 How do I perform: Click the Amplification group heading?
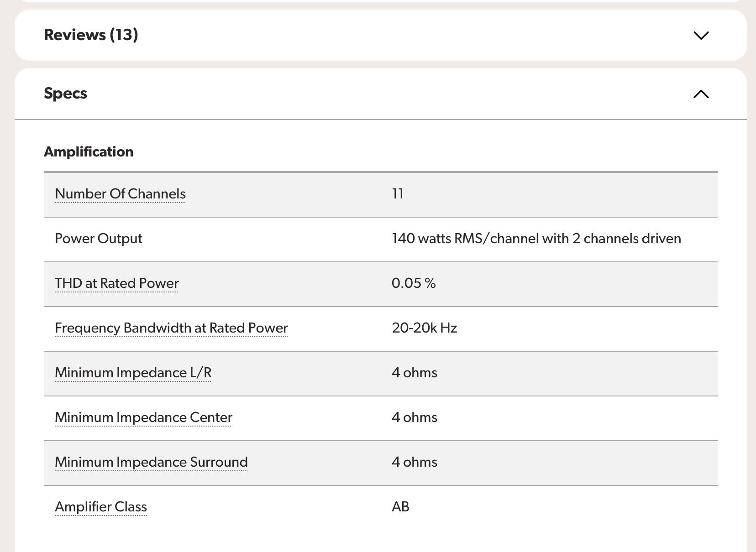[x=89, y=152]
